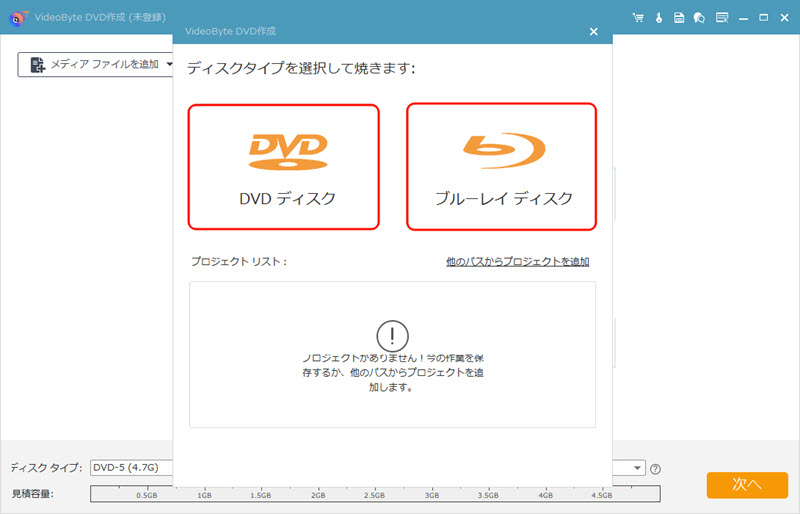Image resolution: width=800 pixels, height=514 pixels.
Task: Click the VideoByte app logo icon
Action: tap(19, 18)
